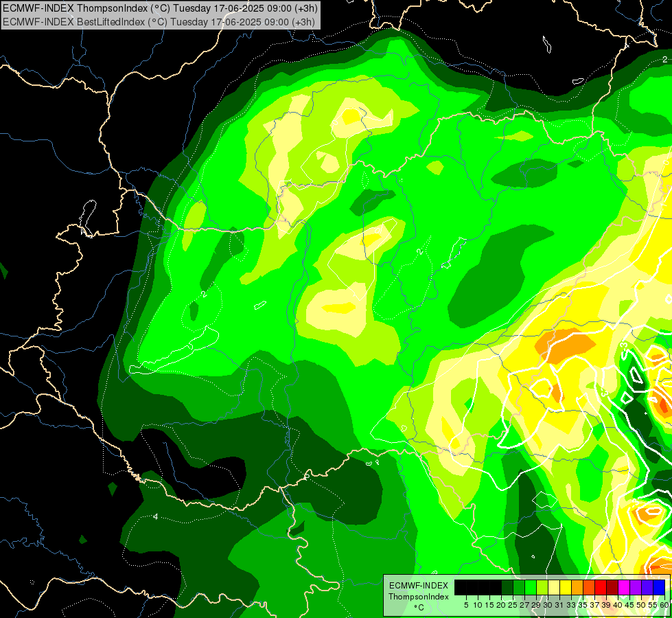
Task: Click the legend value 39 label
Action: click(606, 605)
